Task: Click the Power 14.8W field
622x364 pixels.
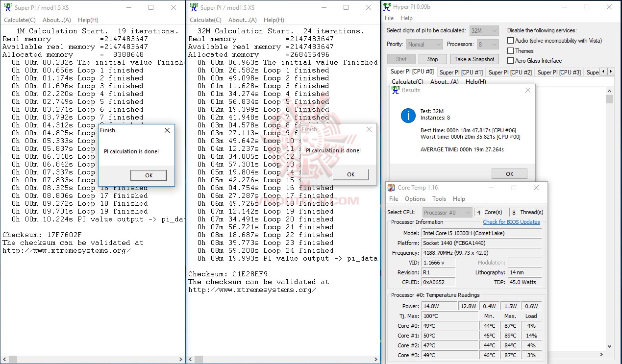Action: coord(439,306)
